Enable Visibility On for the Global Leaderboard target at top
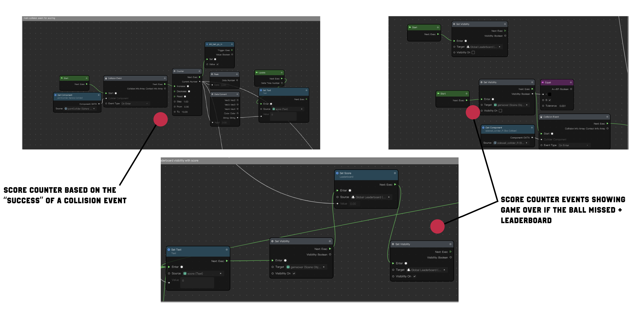 [473, 53]
